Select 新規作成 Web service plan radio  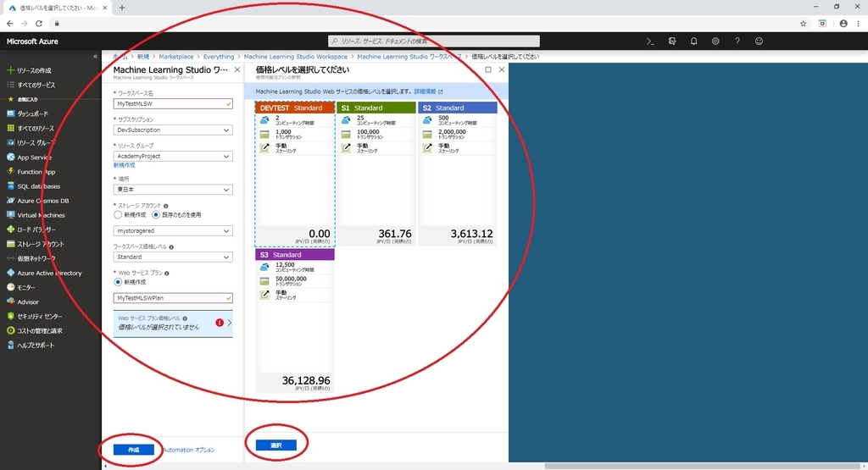pos(117,282)
